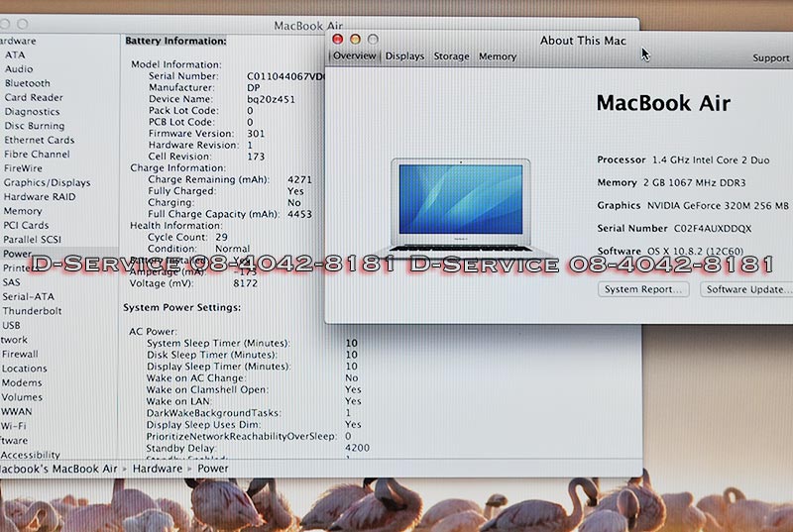793x532 pixels.
Task: Click the Battery Information heading
Action: [176, 41]
